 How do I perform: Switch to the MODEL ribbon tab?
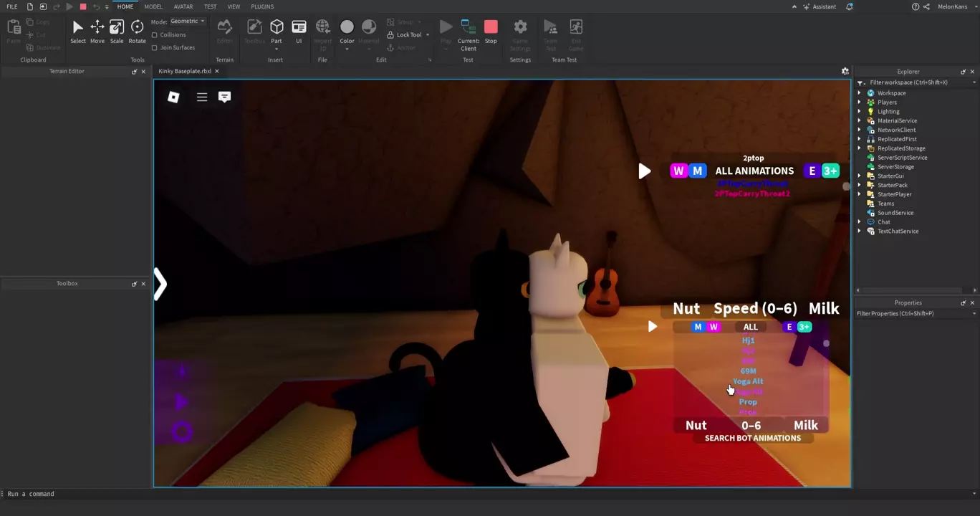click(153, 6)
